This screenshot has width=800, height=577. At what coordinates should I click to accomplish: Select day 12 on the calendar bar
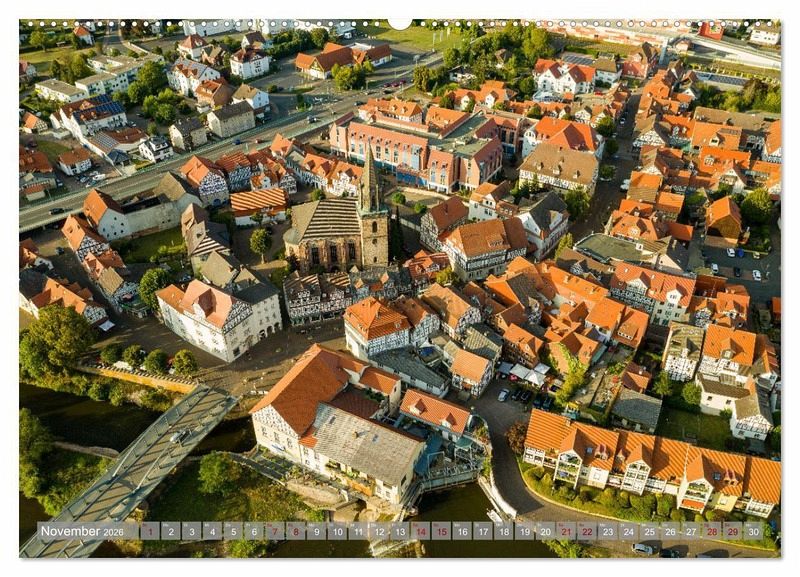point(379,531)
